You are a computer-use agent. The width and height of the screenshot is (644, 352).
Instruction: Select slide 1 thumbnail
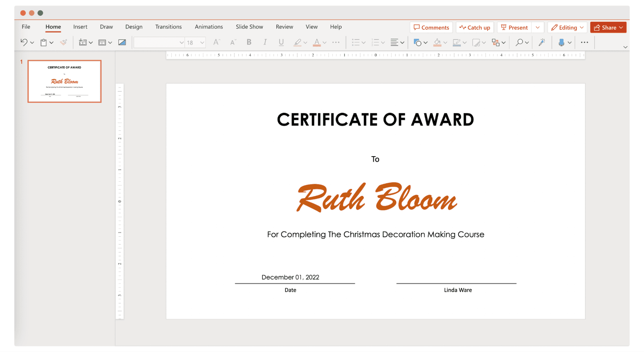(x=64, y=81)
